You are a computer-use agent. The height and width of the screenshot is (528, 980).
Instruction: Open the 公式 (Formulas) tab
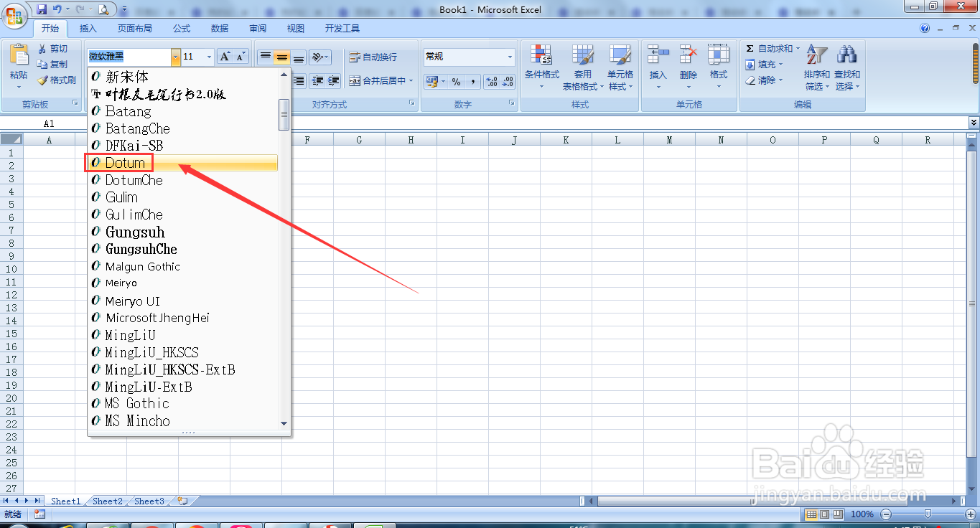(182, 29)
